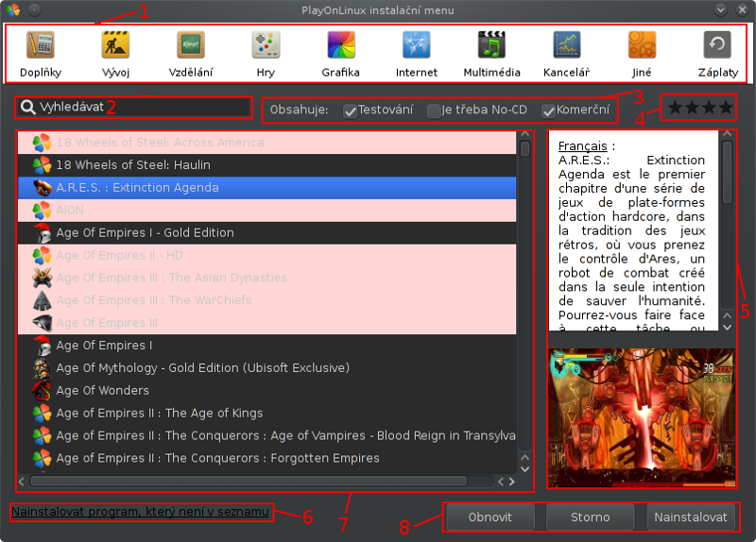The height and width of the screenshot is (542, 756).
Task: Open the Jiné category
Action: coord(642,54)
